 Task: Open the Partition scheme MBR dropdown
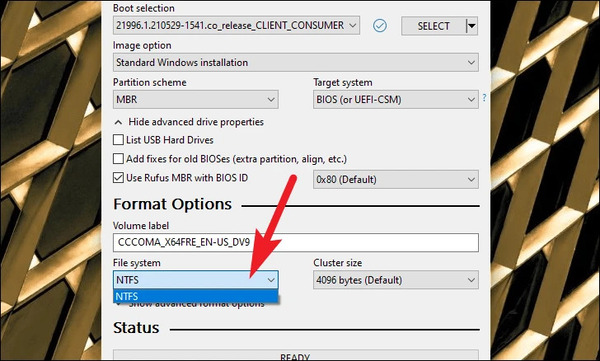[x=196, y=100]
